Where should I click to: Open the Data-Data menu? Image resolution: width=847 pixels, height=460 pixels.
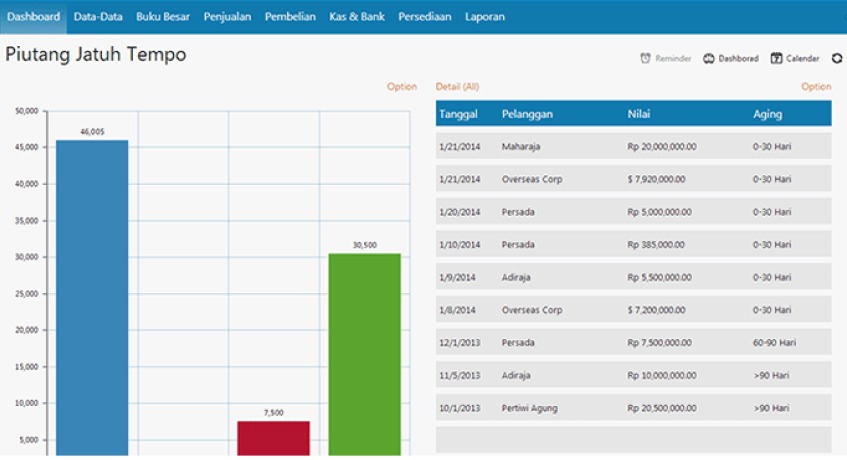(98, 17)
